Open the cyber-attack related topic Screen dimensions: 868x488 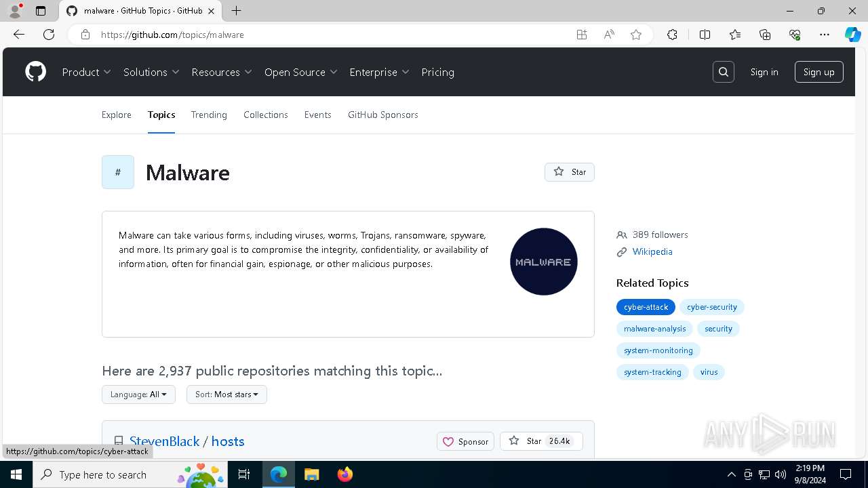(646, 307)
